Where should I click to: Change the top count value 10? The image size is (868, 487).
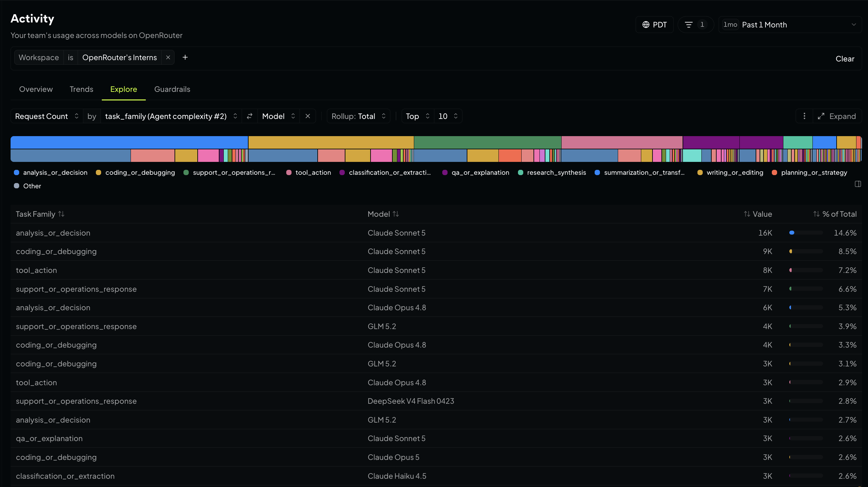click(448, 116)
